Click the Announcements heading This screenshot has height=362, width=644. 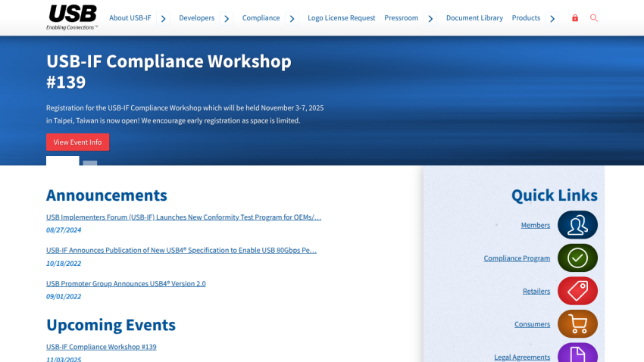point(106,195)
